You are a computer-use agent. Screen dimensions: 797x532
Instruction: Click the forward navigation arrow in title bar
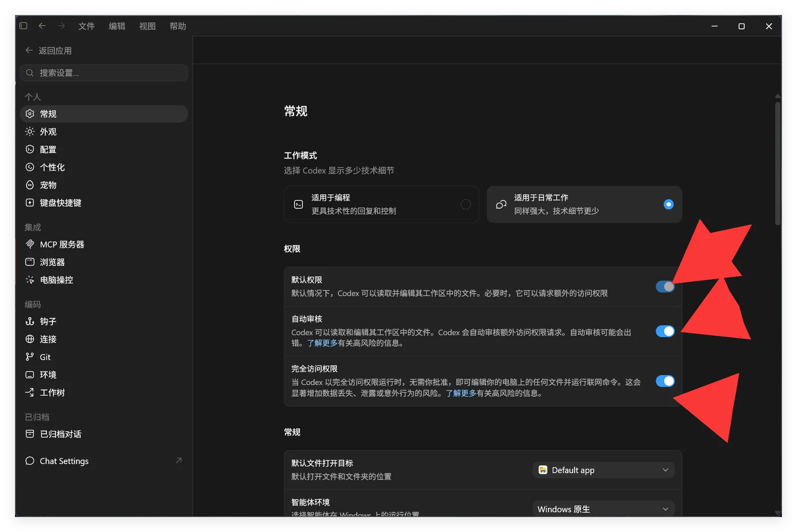61,26
